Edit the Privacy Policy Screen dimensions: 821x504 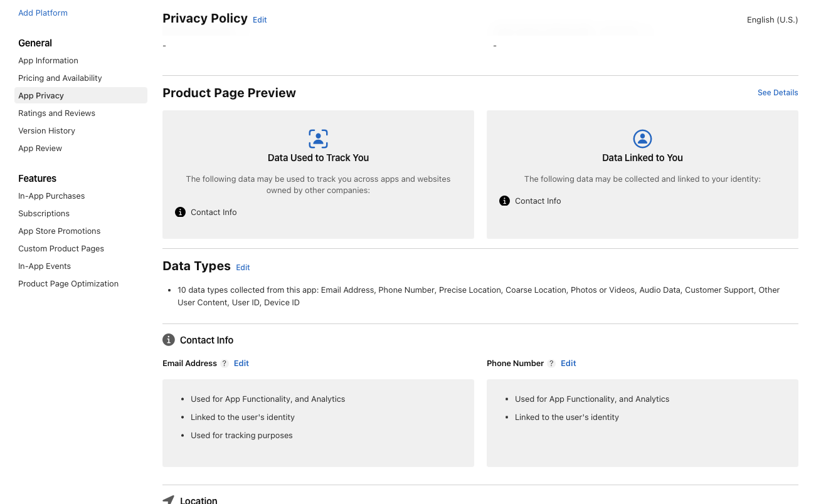pyautogui.click(x=260, y=20)
